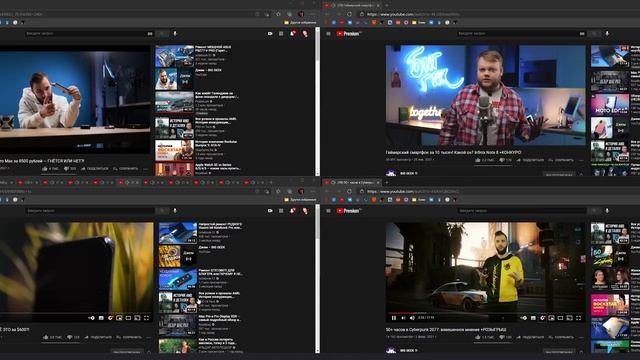
Task: Open notifications bell in ЭТО за $600 window
Action: point(293,211)
